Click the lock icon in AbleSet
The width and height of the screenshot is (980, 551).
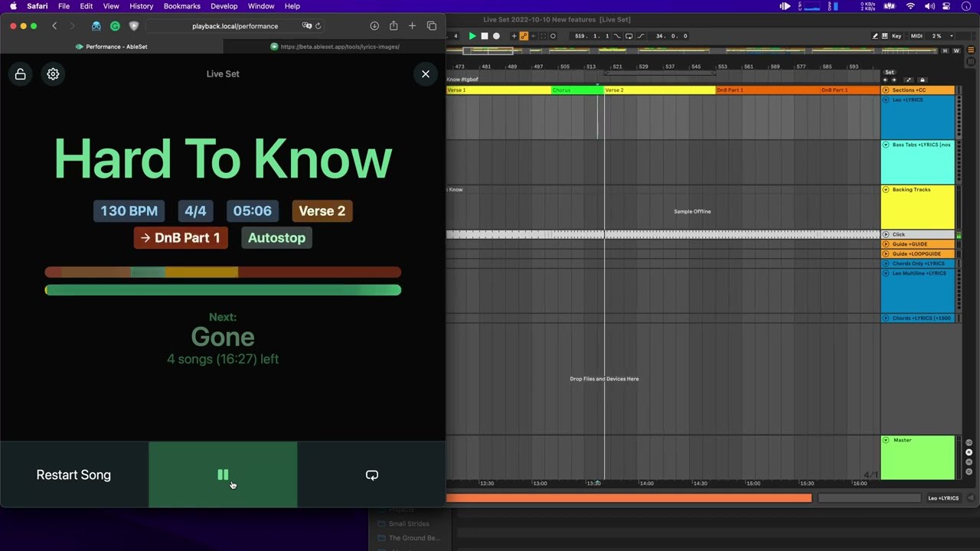tap(21, 74)
